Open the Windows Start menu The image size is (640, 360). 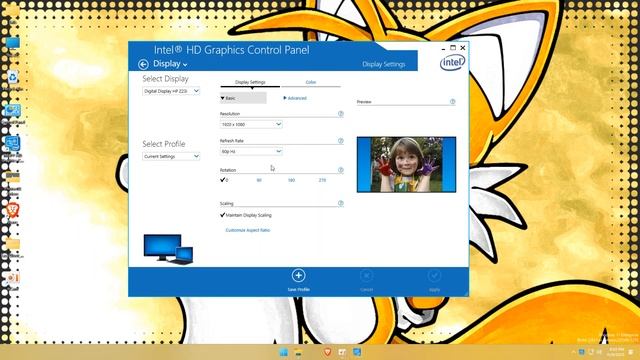pos(283,352)
